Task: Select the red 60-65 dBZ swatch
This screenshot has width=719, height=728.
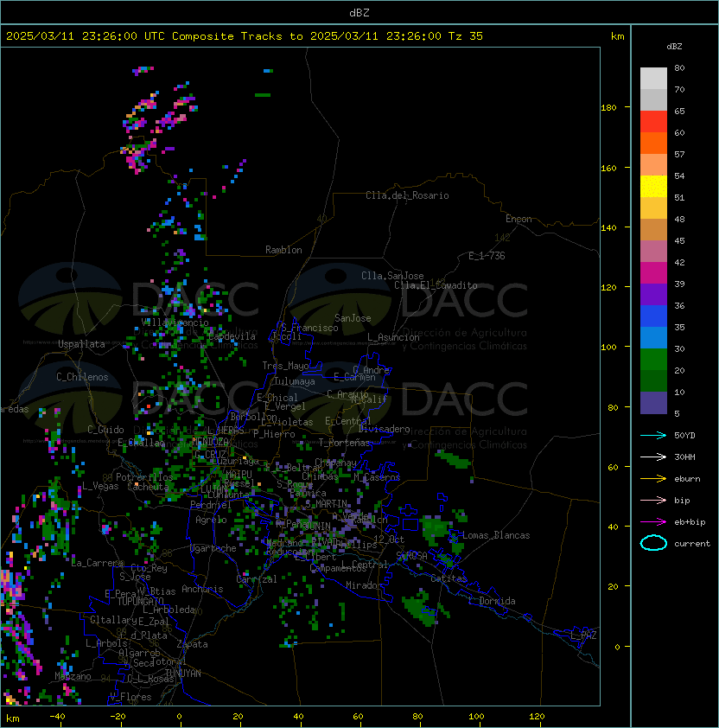Action: click(653, 122)
